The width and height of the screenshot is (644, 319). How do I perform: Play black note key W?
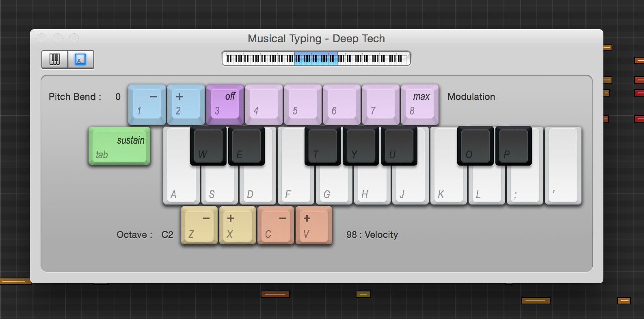[x=208, y=145]
